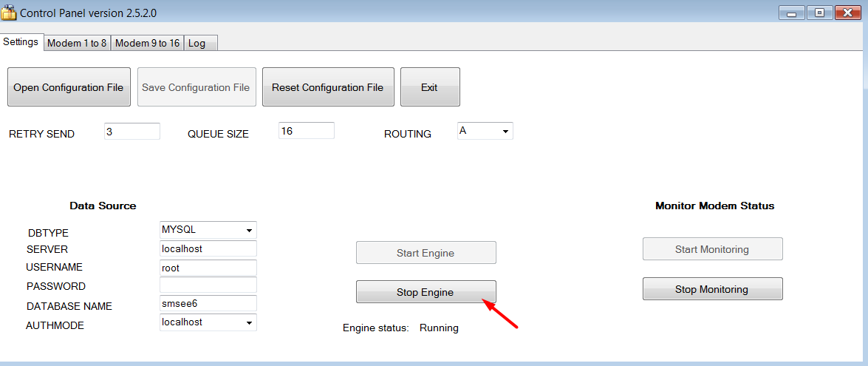Select the USERNAME field with root
This screenshot has height=366, width=868.
(208, 268)
